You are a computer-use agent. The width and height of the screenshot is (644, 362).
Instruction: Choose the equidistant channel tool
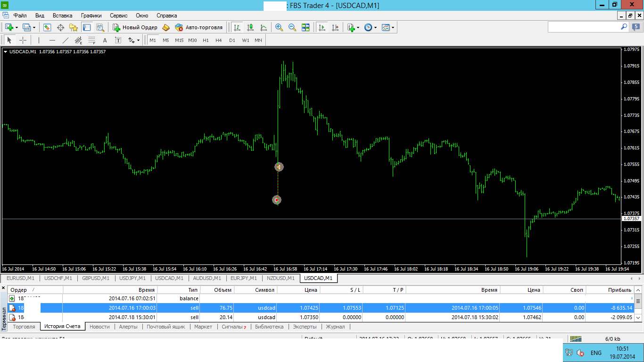78,40
